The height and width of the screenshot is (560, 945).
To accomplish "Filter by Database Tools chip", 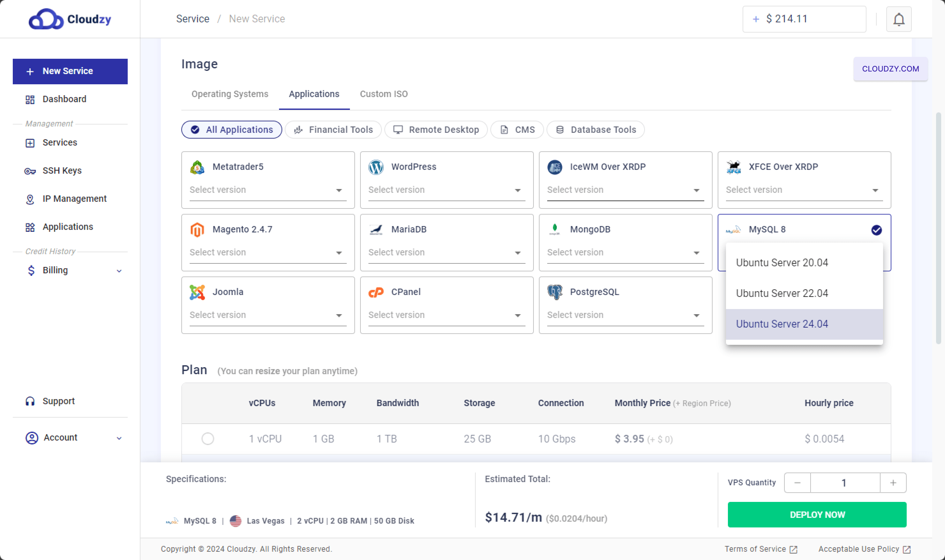I will [x=596, y=130].
